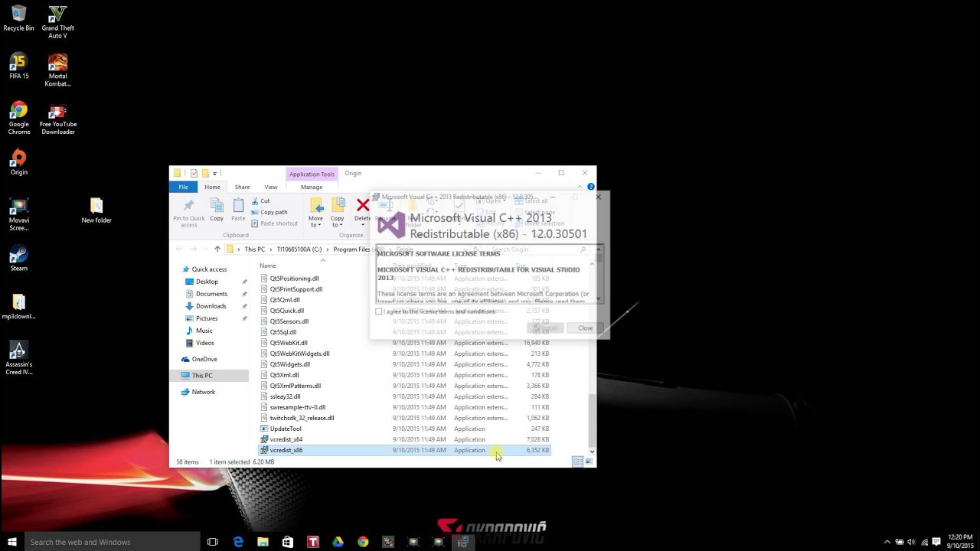Launch Microsoft Edge from the taskbar
The width and height of the screenshot is (980, 551).
click(238, 542)
